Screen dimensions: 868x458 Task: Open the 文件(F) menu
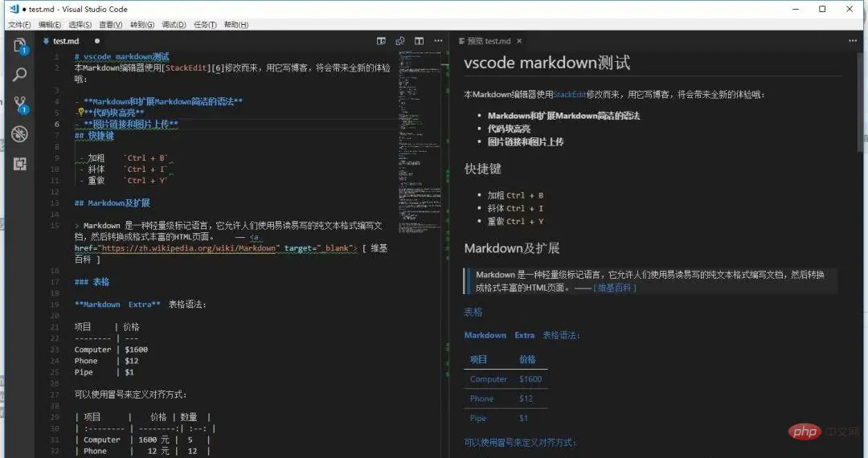point(19,25)
